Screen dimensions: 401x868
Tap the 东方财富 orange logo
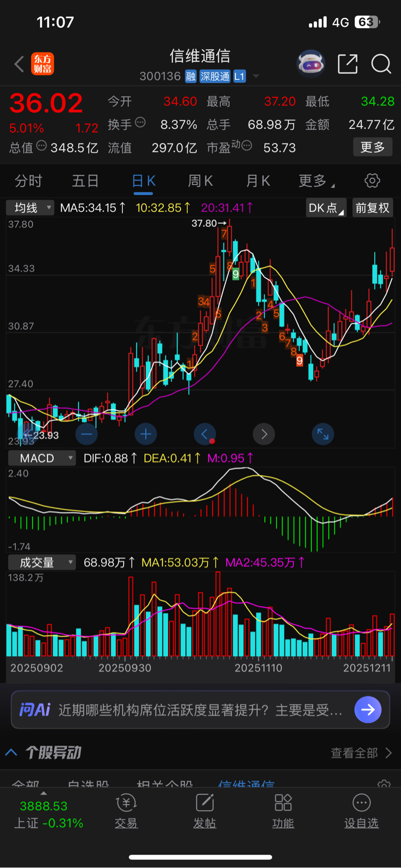coord(42,64)
